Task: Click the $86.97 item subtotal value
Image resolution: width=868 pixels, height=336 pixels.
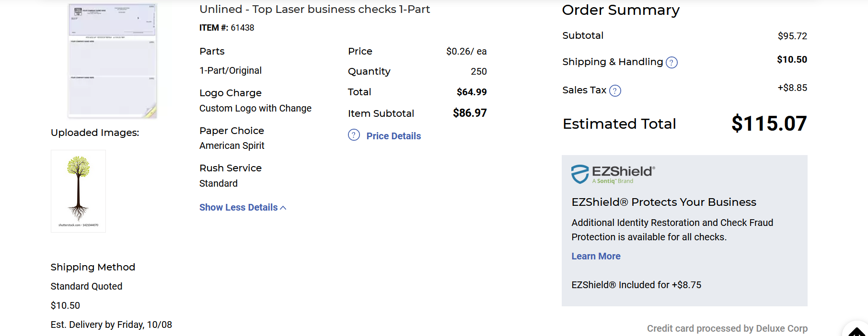Action: coord(470,113)
